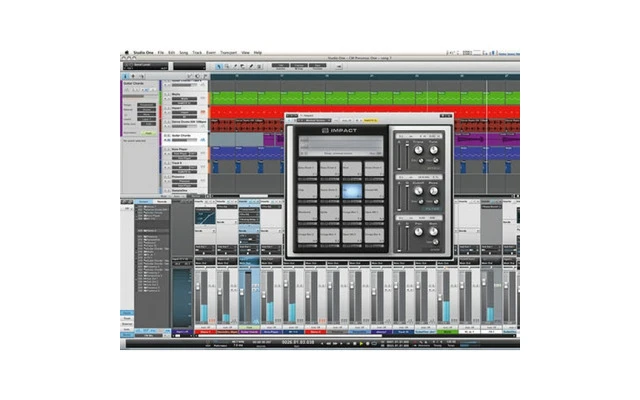Click the Guitar Chords track volume slider
640x400 pixels.
coord(184,140)
